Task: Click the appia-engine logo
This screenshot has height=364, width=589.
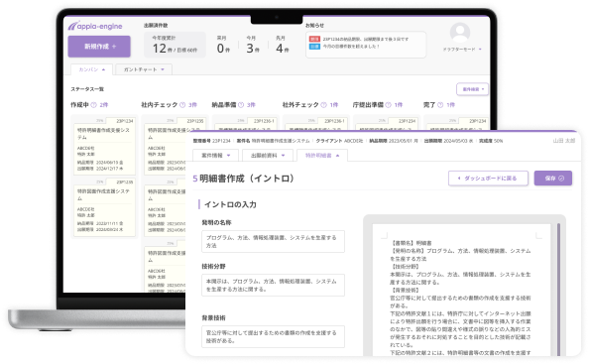Action: point(95,26)
